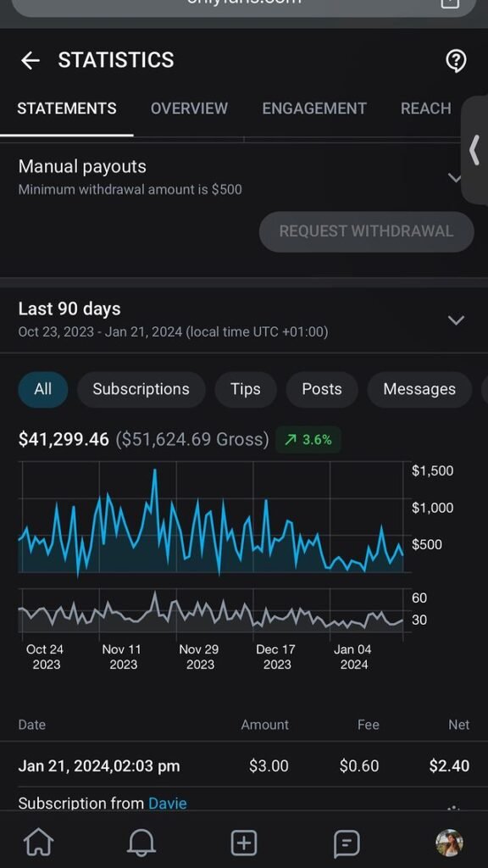Open Davie's profile link
This screenshot has height=868, width=488.
click(168, 804)
